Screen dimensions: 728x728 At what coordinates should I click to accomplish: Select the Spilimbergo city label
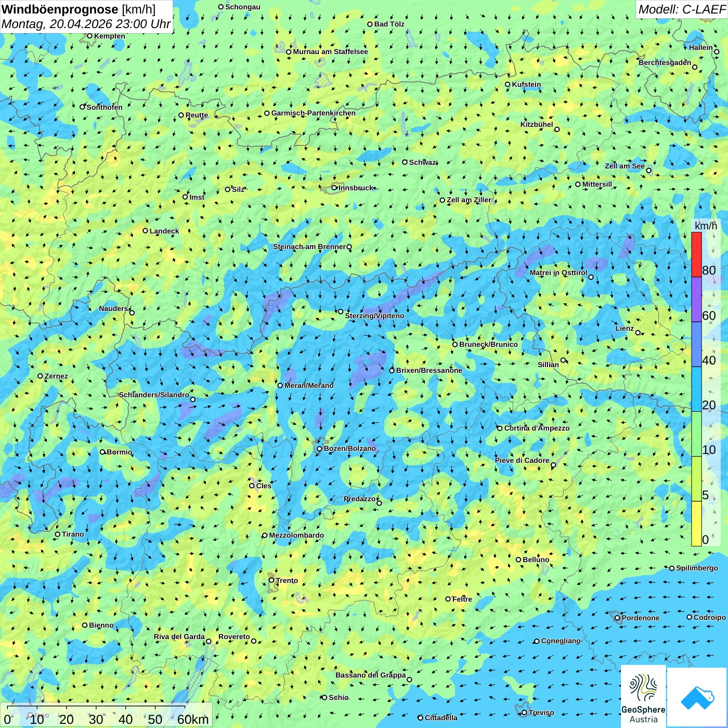click(697, 568)
